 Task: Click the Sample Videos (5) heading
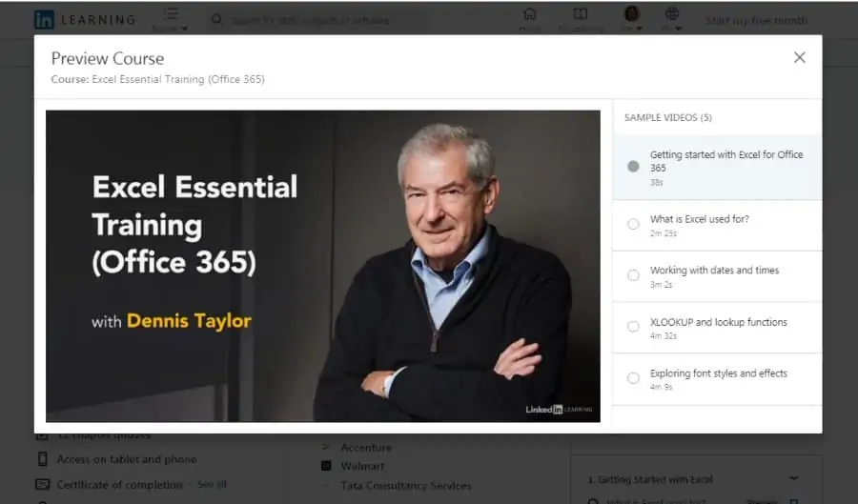[x=667, y=117]
